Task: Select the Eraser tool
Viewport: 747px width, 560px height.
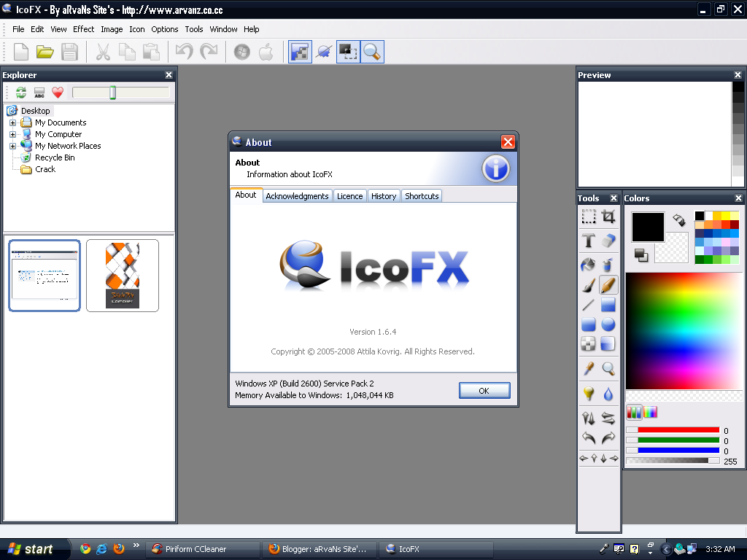Action: tap(608, 241)
